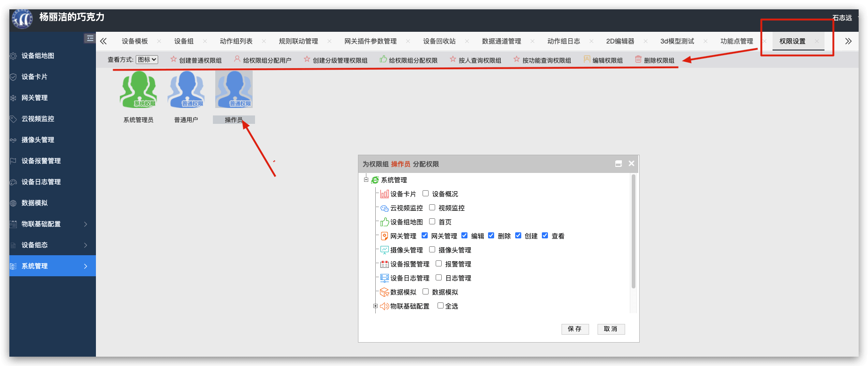
Task: Click 创建分级管理权限组 toolbar button
Action: point(336,60)
